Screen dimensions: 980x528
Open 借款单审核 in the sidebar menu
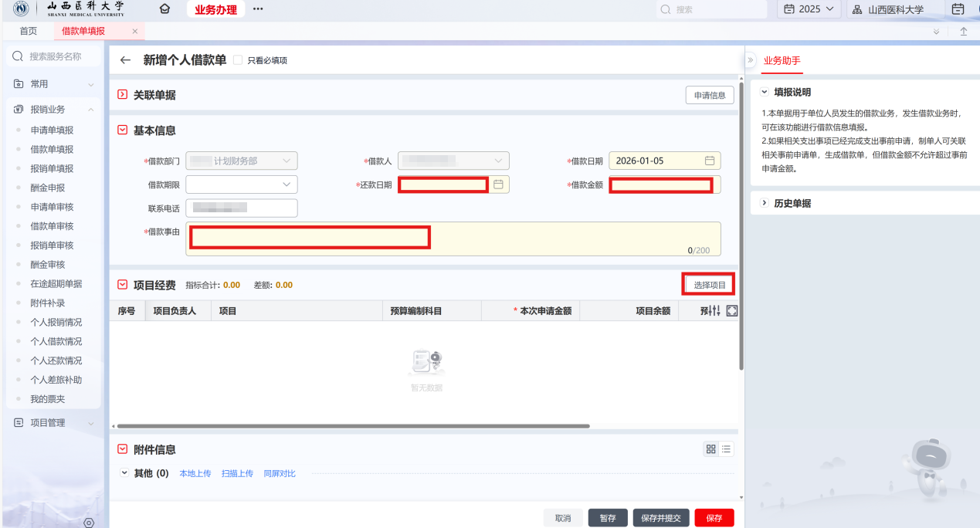[52, 226]
